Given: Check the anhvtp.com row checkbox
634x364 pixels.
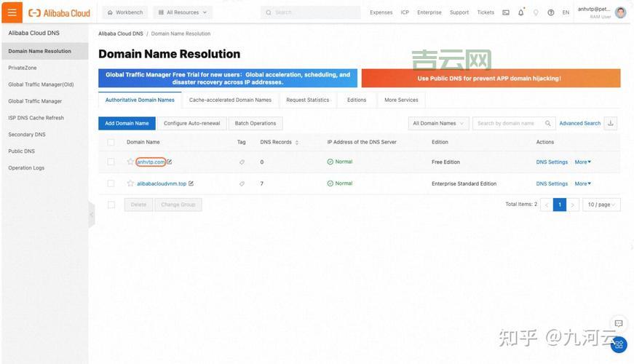Looking at the screenshot, I should tap(111, 162).
